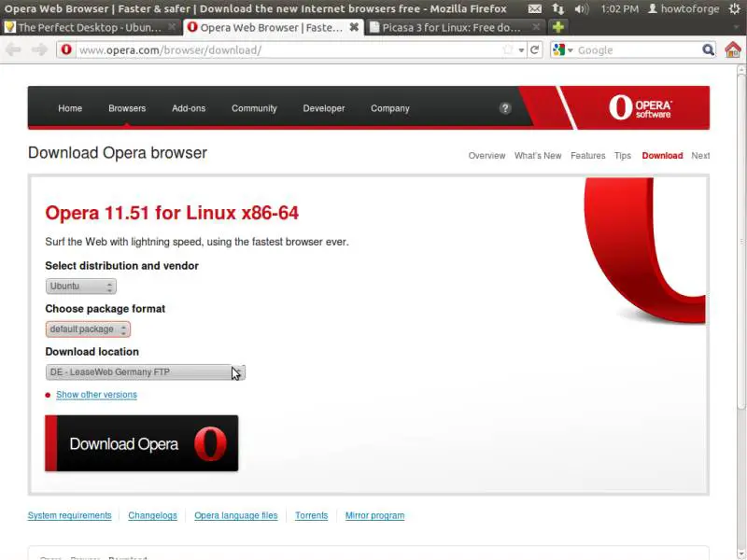Go to the What's New section

coord(538,156)
